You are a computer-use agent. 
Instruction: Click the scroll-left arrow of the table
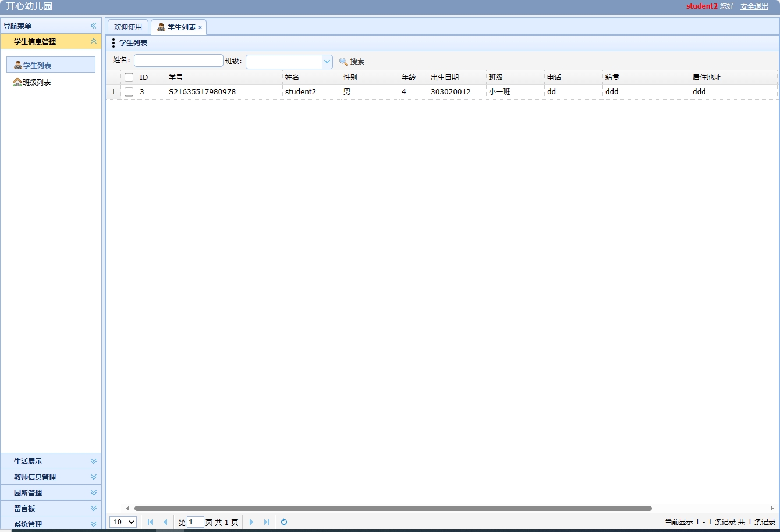point(128,508)
